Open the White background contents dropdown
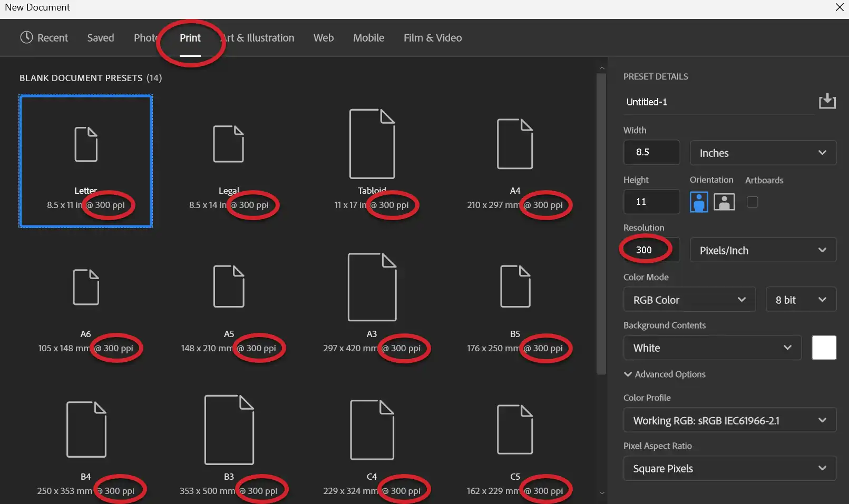 tap(713, 348)
